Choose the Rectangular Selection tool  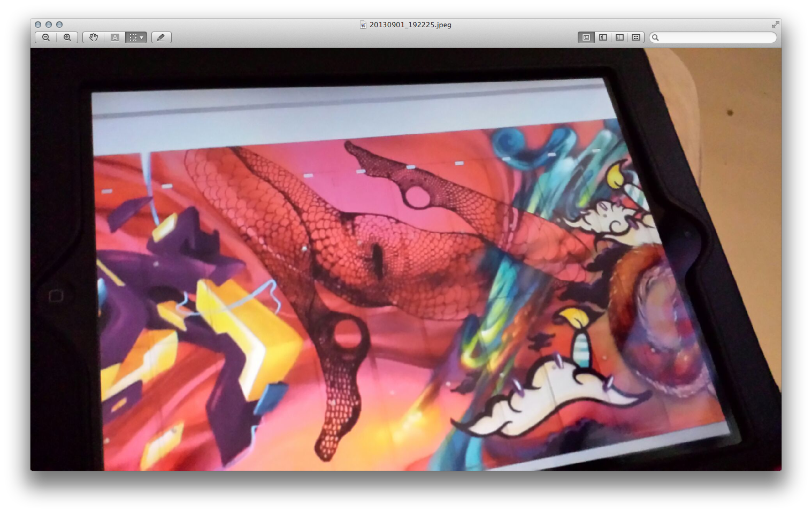pyautogui.click(x=133, y=37)
